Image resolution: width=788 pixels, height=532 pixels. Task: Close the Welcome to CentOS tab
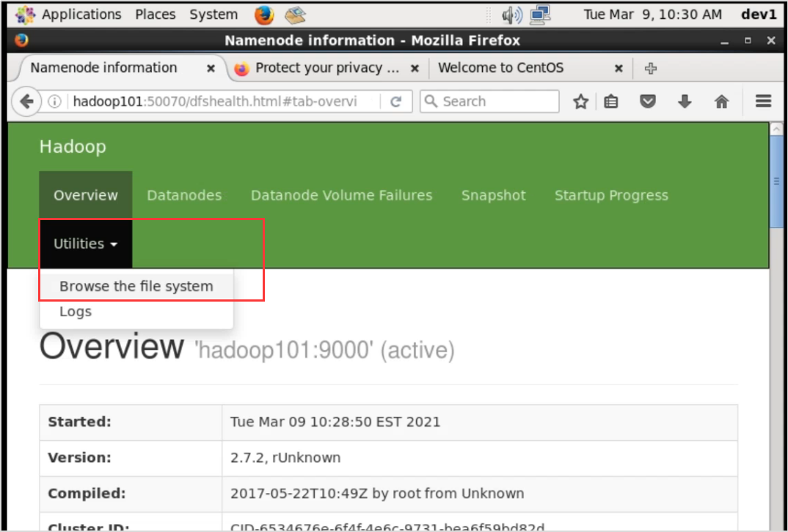619,68
